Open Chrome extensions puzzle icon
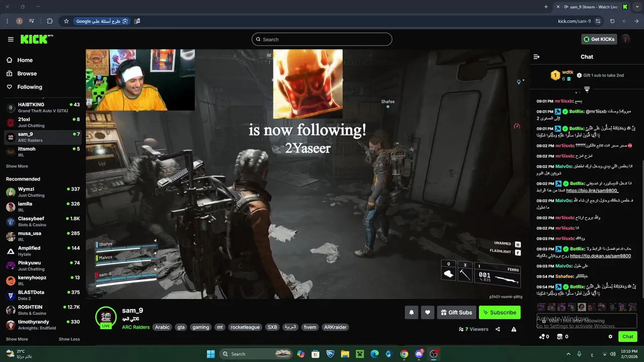This screenshot has width=644, height=362. (49, 21)
